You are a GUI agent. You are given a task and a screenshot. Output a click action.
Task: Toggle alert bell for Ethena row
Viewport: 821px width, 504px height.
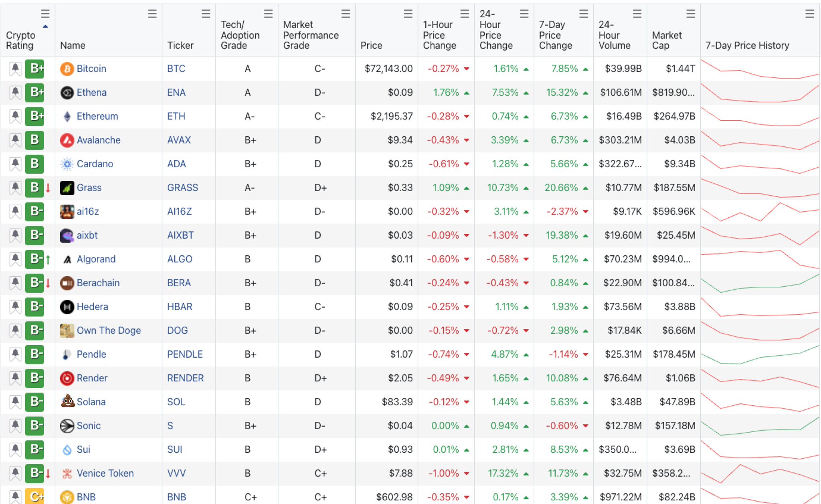point(15,93)
